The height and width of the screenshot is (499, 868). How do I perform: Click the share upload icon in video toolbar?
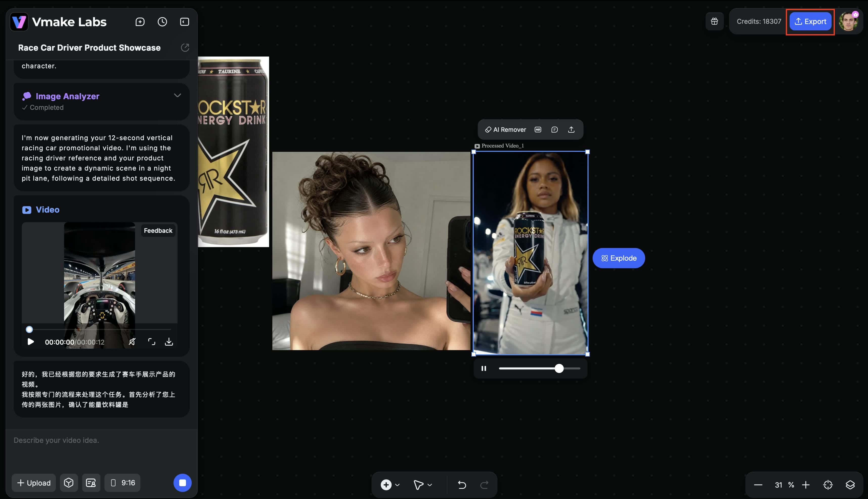571,130
